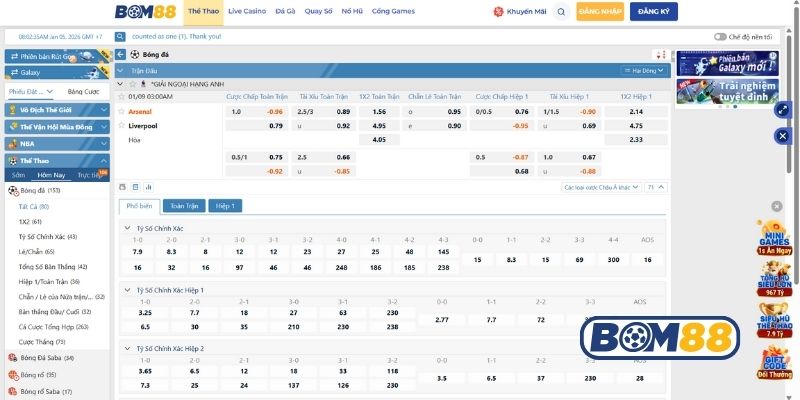Image resolution: width=800 pixels, height=400 pixels.
Task: Favorite Liverpool with the star icon
Action: pyautogui.click(x=122, y=126)
